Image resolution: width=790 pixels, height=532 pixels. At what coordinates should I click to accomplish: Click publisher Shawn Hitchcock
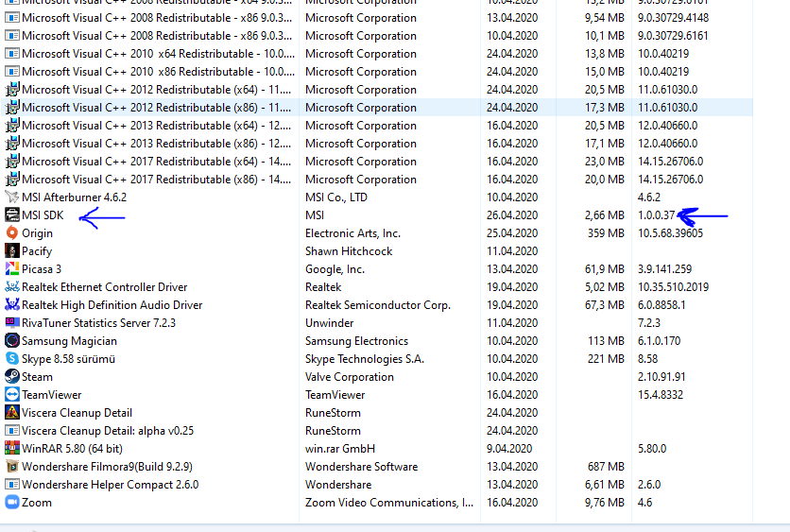pyautogui.click(x=349, y=251)
